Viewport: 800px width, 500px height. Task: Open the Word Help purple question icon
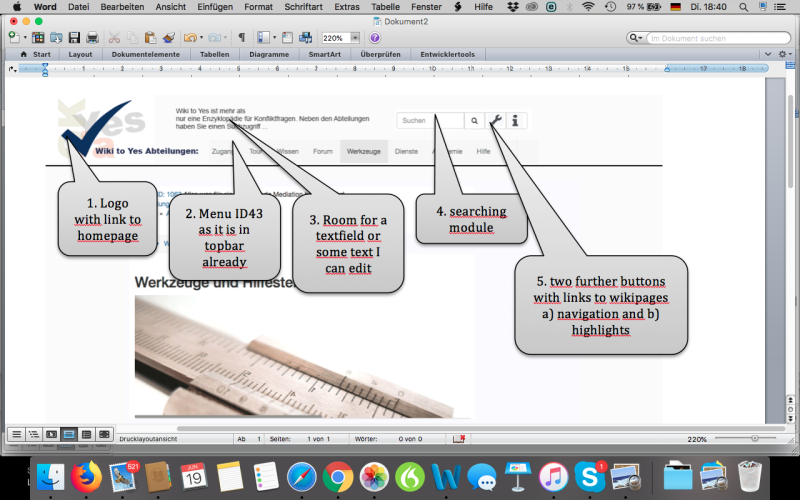(375, 37)
